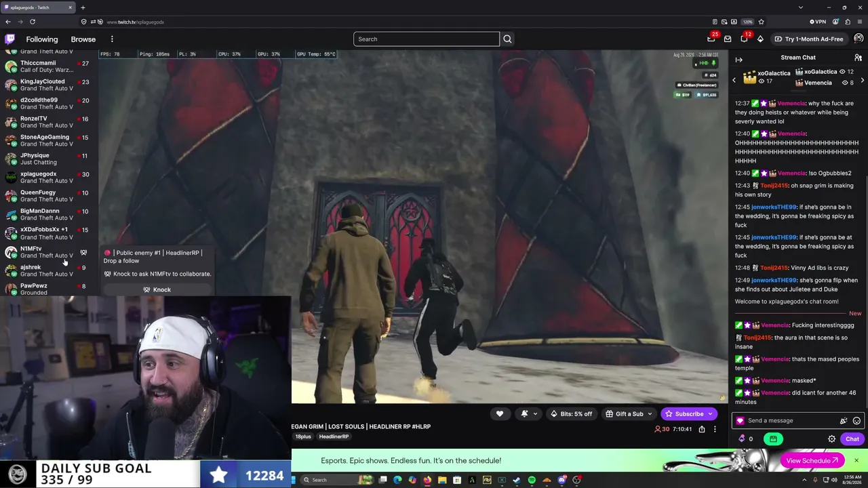Open the user avatar account menu
Viewport: 868px width, 488px height.
(859, 39)
